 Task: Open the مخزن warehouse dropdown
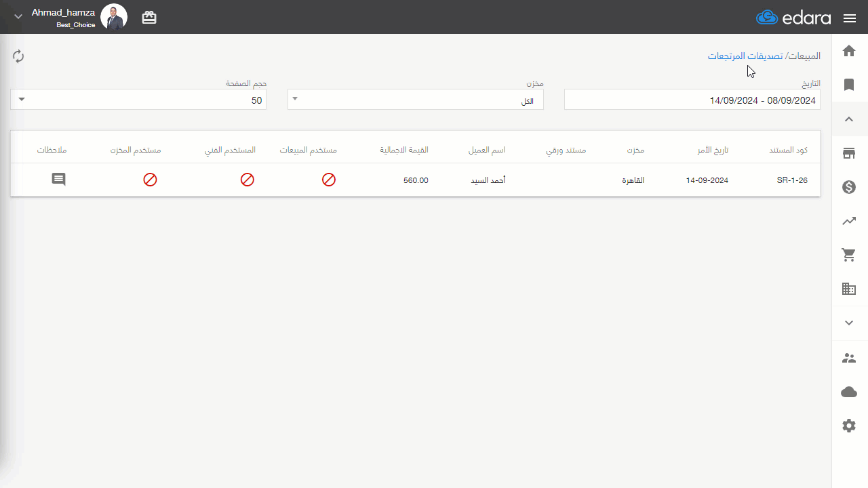(416, 100)
